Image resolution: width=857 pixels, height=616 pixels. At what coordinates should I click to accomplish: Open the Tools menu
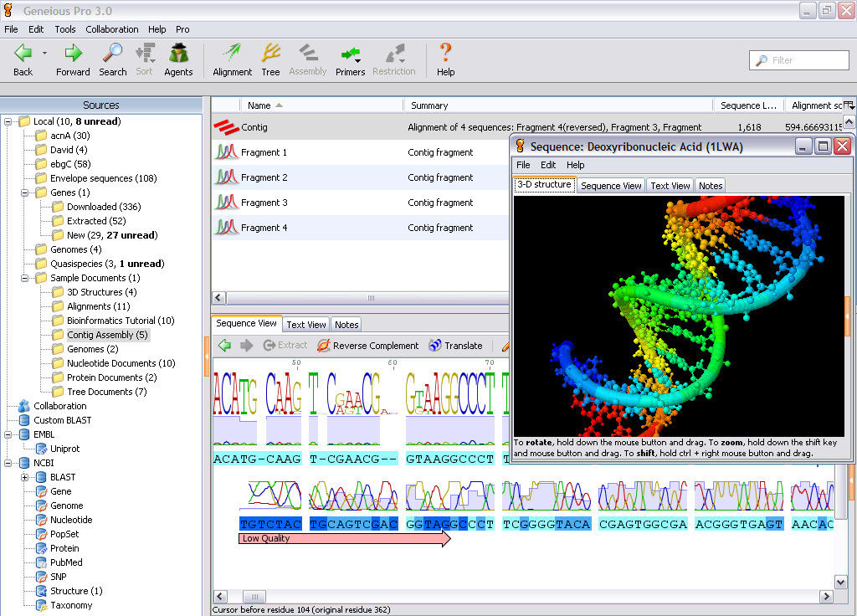pos(65,29)
